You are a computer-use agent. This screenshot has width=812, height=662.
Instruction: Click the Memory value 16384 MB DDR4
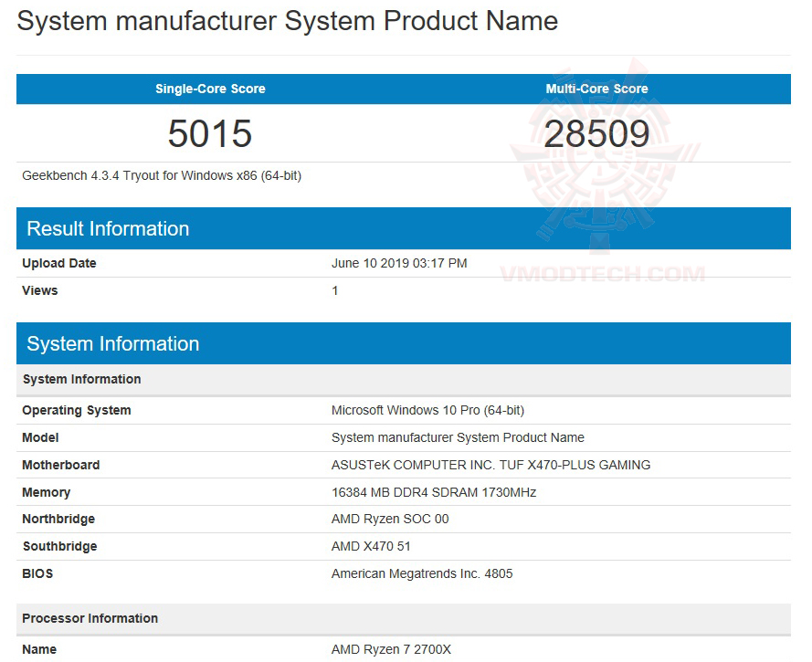pyautogui.click(x=434, y=492)
